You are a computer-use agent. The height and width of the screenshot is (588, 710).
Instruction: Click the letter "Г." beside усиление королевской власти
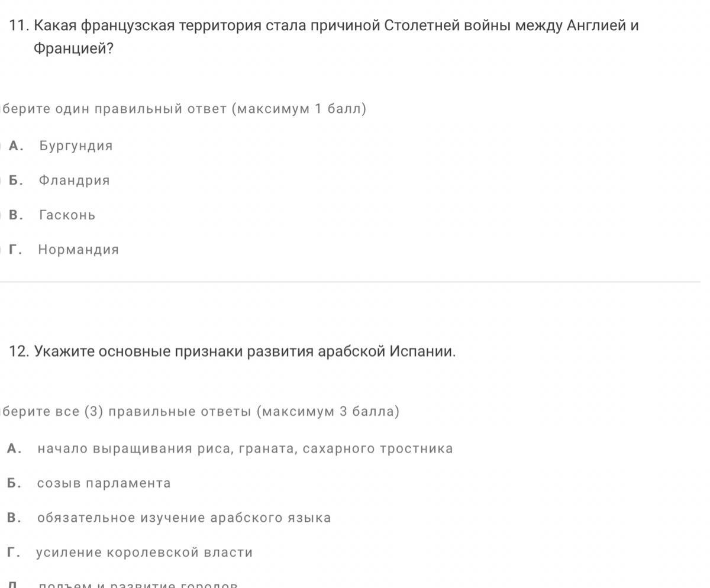tap(14, 553)
